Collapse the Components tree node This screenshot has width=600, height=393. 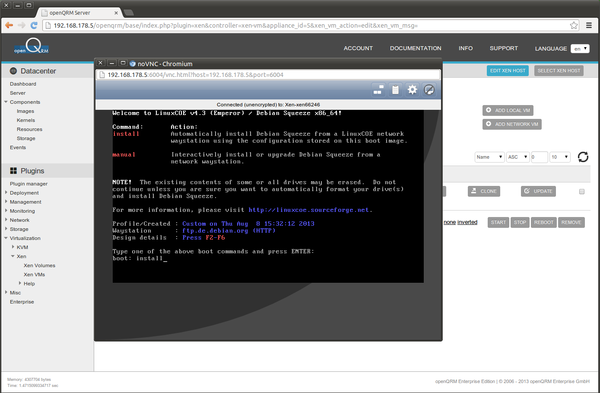click(6, 102)
